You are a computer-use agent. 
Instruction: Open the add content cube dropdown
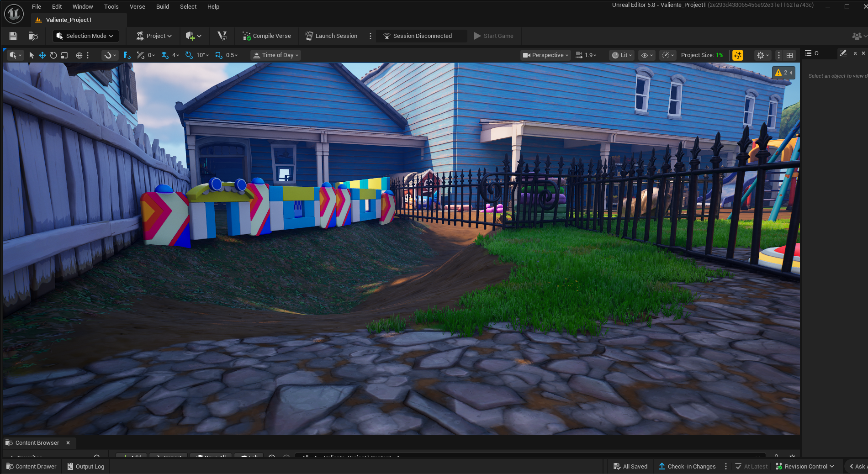tap(194, 36)
